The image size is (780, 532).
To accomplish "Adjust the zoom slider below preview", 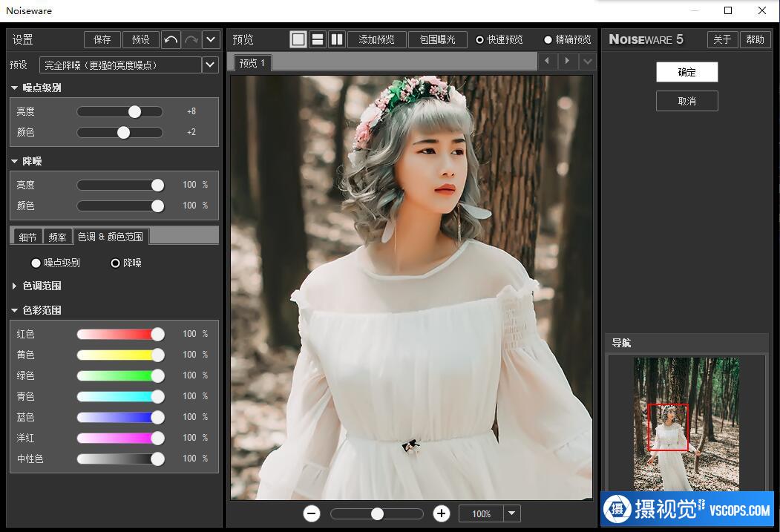I will [377, 513].
